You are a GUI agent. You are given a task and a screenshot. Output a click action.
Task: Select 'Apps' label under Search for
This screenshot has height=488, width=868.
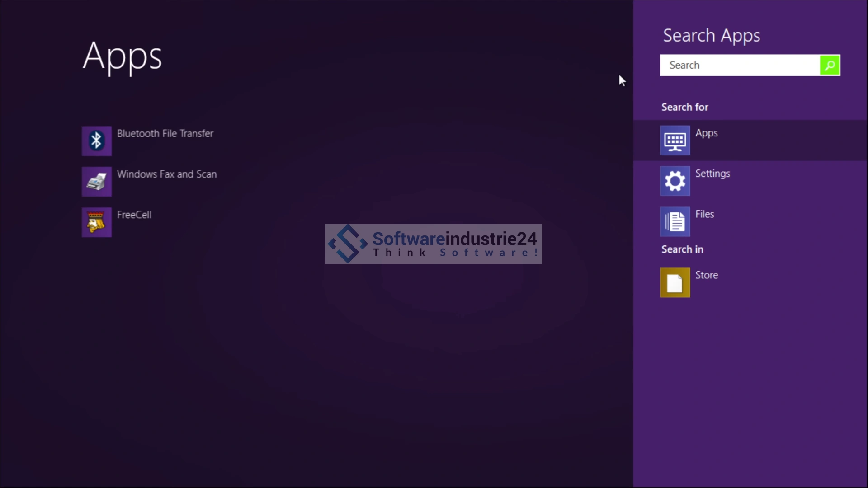click(706, 133)
